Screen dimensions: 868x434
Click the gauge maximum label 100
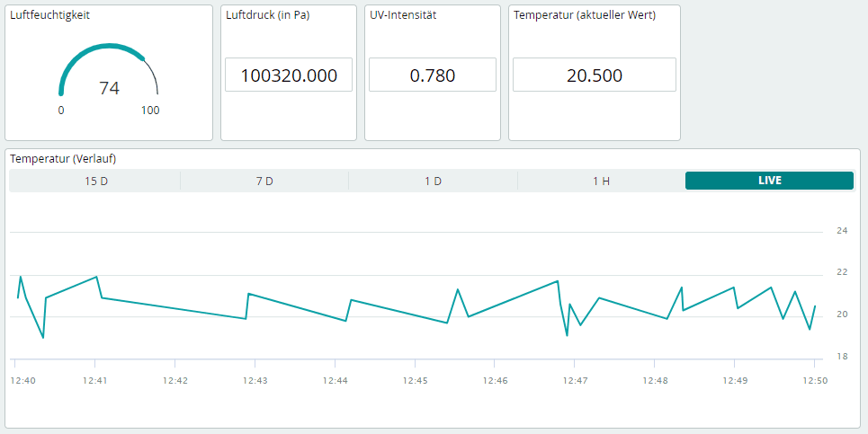click(x=150, y=111)
